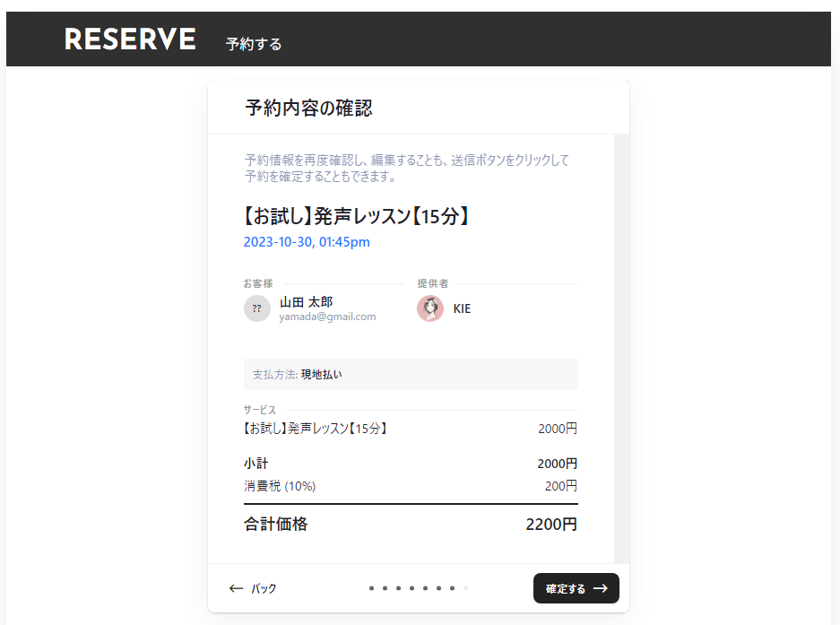Click the email yamada@gmail.com

(x=327, y=317)
